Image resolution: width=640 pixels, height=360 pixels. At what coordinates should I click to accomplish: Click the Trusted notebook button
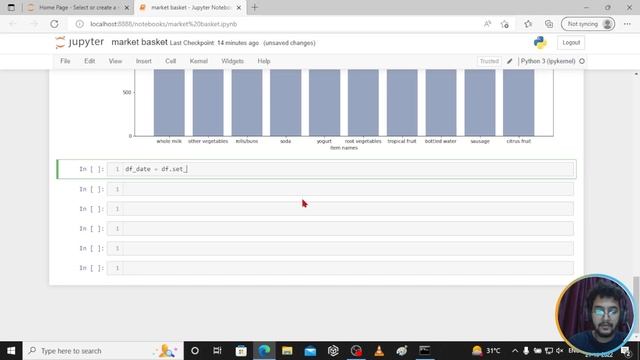click(489, 61)
